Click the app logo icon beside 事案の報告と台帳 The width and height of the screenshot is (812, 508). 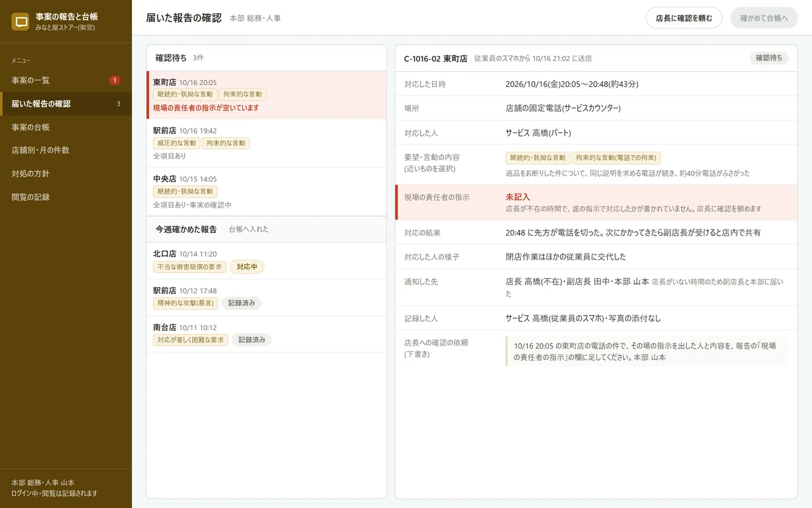pos(22,22)
